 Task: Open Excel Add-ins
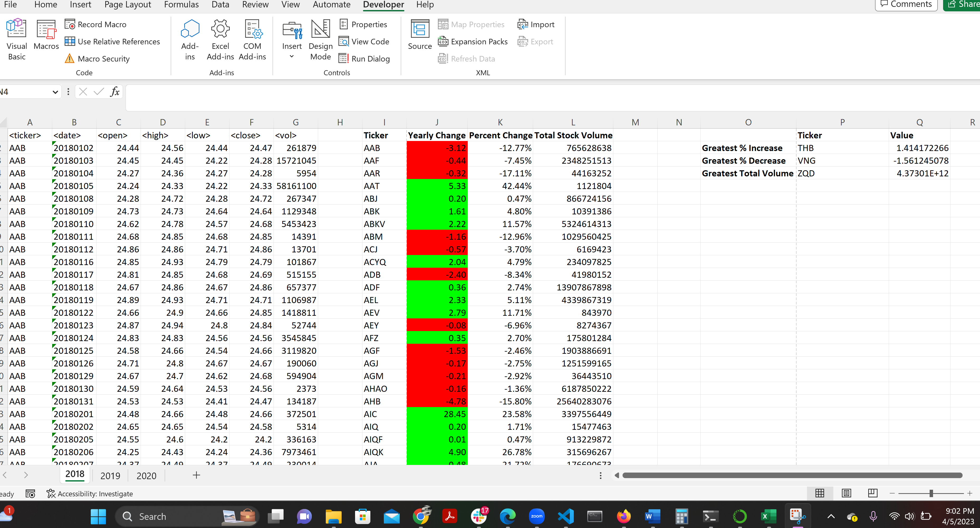tap(220, 39)
